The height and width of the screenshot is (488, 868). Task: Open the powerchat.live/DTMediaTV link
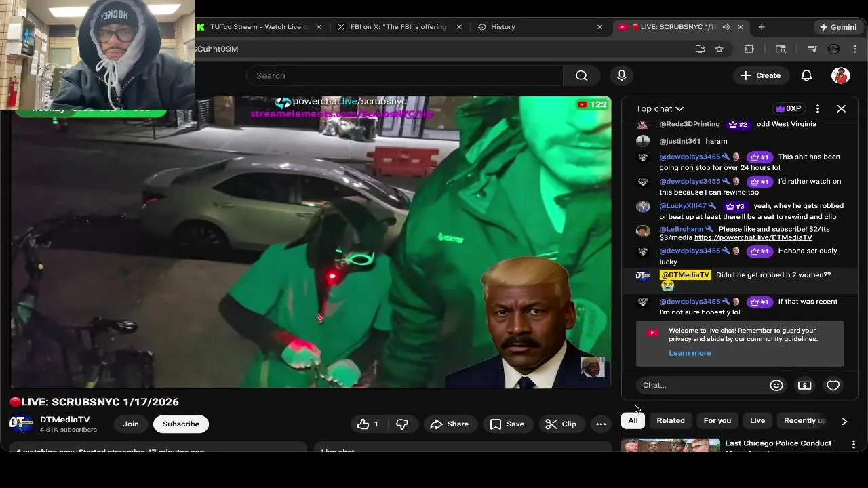(x=753, y=237)
